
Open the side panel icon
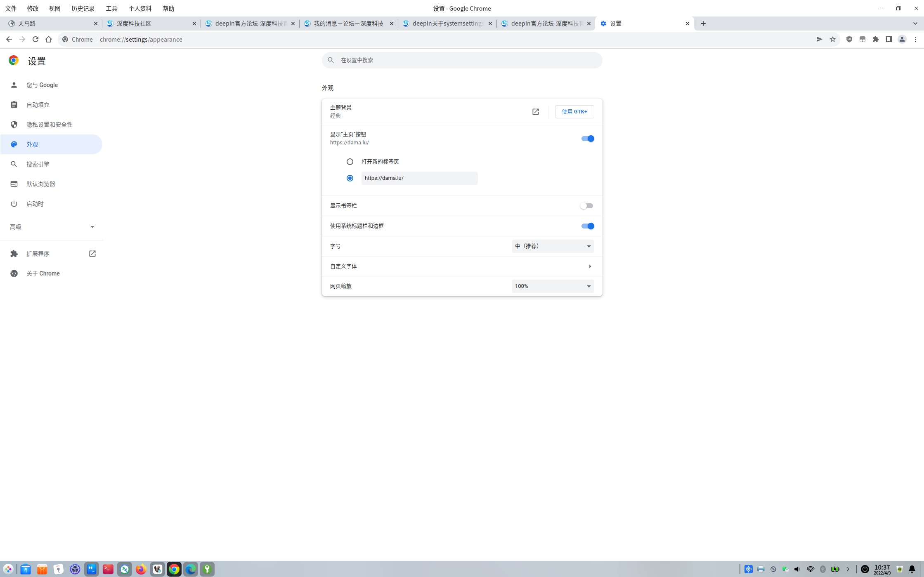coord(889,39)
